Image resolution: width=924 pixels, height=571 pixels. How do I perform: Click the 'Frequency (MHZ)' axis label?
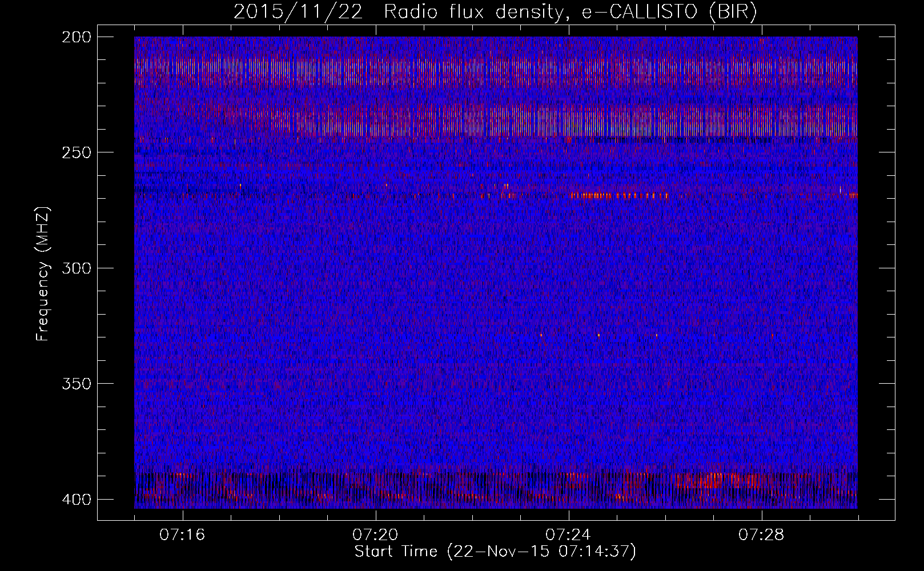coord(43,274)
